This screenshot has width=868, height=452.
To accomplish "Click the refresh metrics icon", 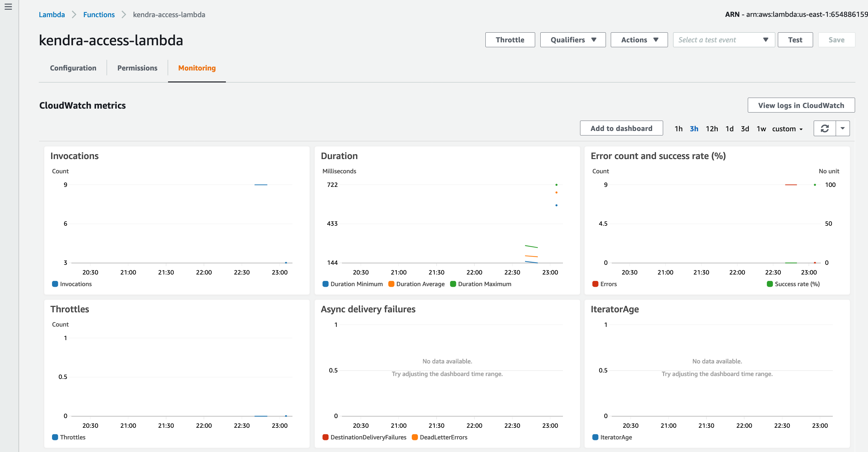I will click(x=824, y=128).
